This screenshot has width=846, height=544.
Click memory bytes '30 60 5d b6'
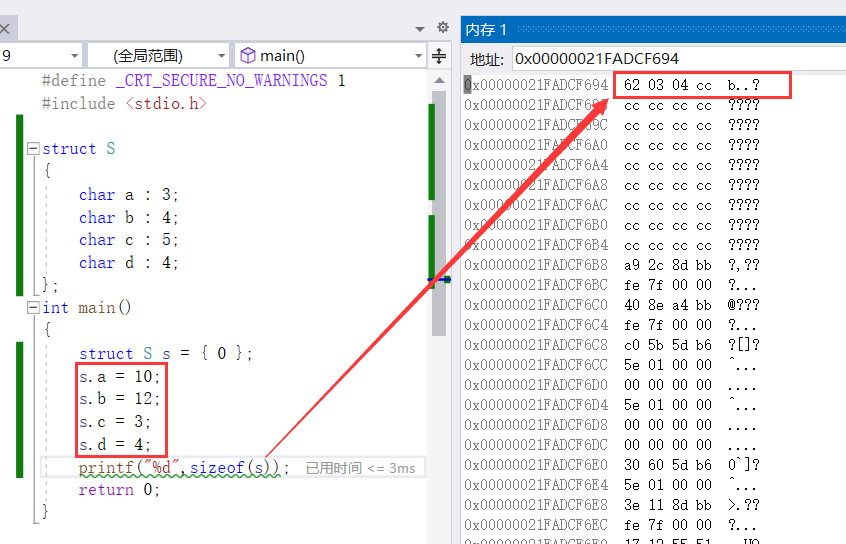coord(667,465)
